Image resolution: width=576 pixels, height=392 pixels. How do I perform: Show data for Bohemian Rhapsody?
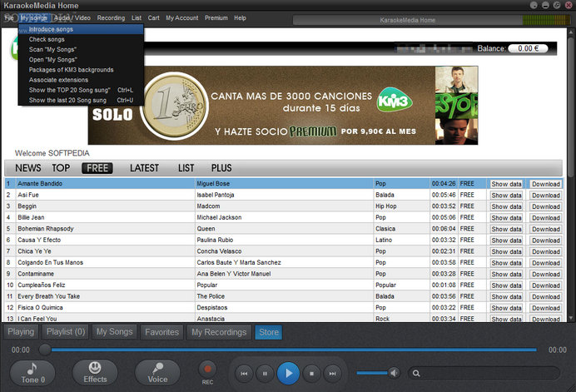[x=506, y=229]
